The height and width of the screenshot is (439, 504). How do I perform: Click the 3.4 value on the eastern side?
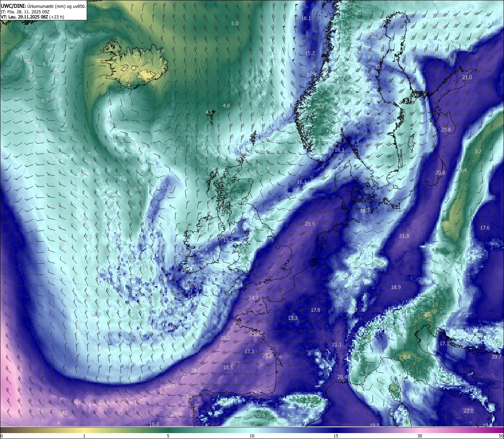click(463, 170)
